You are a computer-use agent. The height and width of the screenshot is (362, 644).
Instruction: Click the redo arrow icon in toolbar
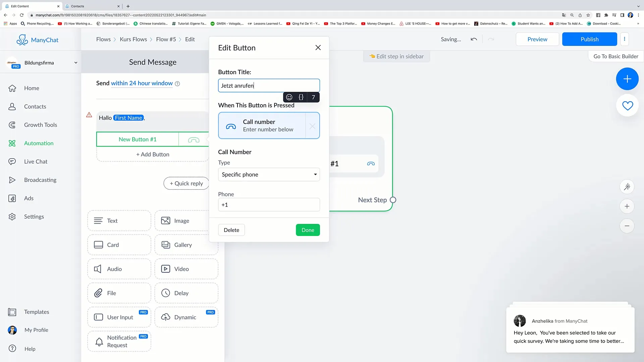pos(491,39)
